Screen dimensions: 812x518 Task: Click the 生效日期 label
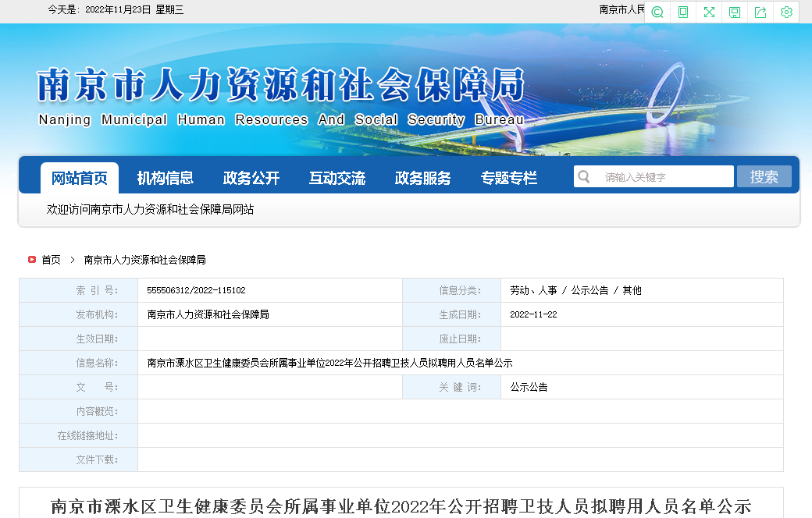coord(97,339)
